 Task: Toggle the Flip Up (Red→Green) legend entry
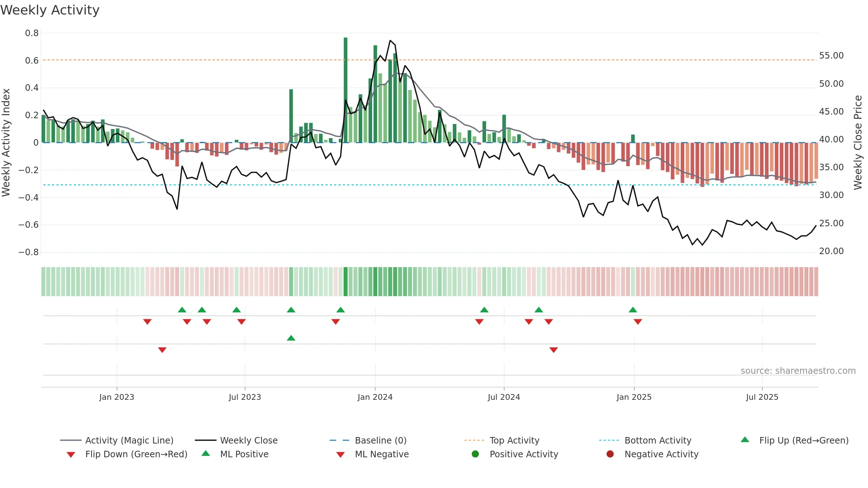(795, 440)
